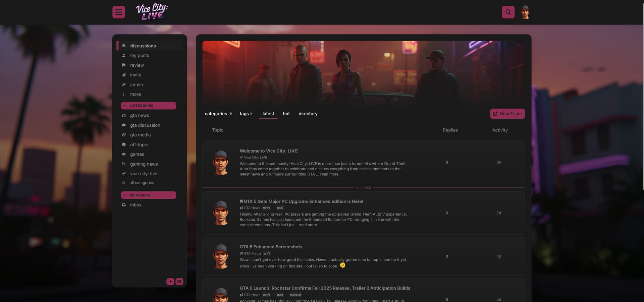Click the plus icon at sidebar bottom
The width and height of the screenshot is (644, 302).
point(170,282)
